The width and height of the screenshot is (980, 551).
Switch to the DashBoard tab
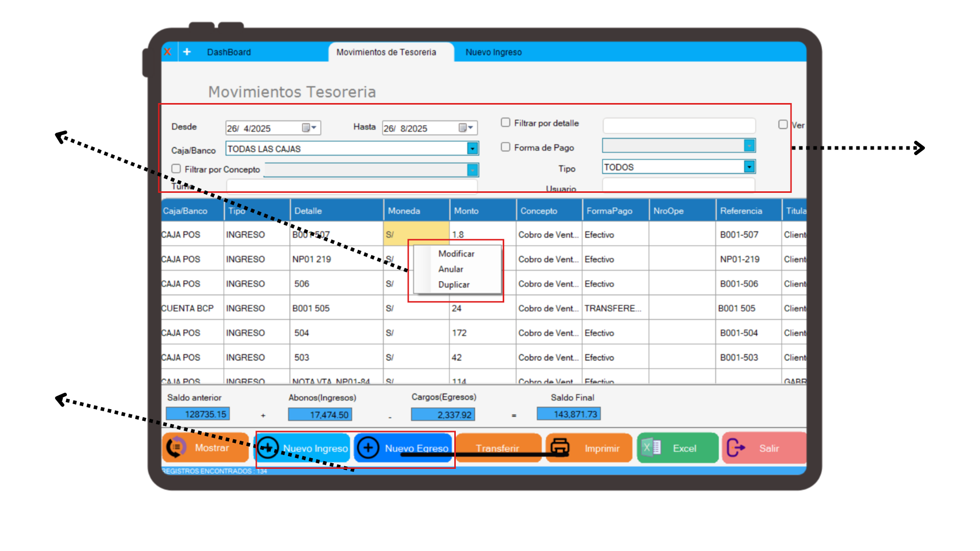pyautogui.click(x=229, y=52)
